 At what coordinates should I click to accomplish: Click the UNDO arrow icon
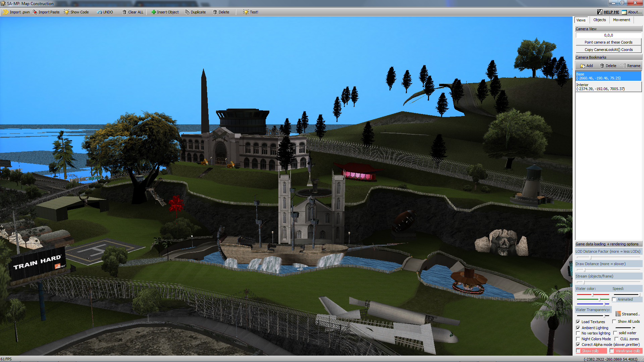pyautogui.click(x=99, y=12)
